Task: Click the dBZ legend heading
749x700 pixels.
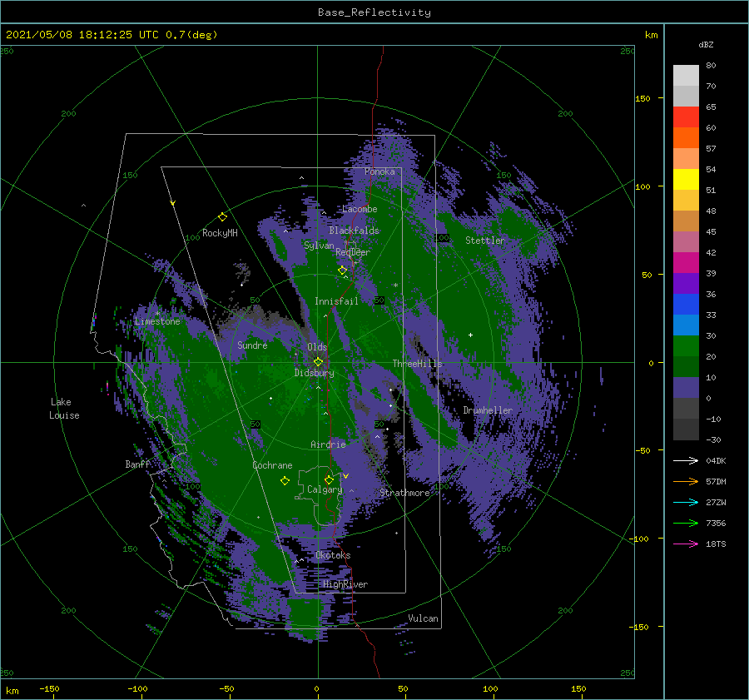Action: pos(706,44)
